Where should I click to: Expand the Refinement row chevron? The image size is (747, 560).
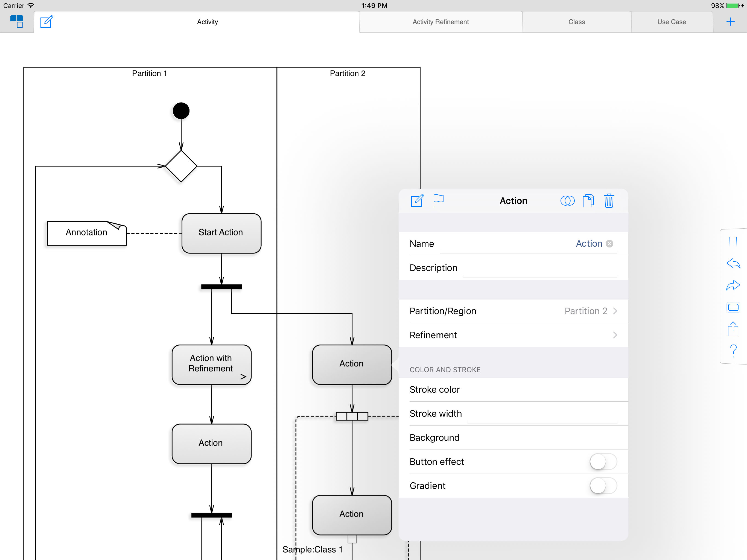click(615, 335)
